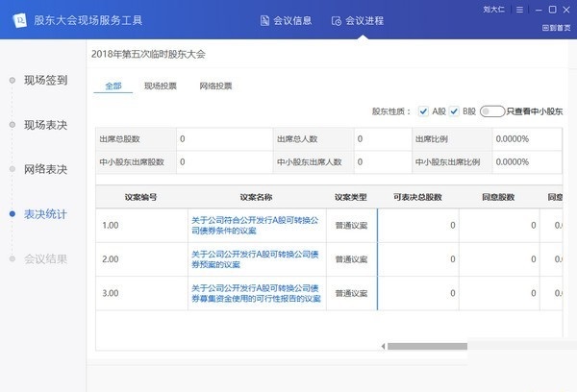Click the hamburger menu icon
The image size is (577, 392).
point(519,10)
